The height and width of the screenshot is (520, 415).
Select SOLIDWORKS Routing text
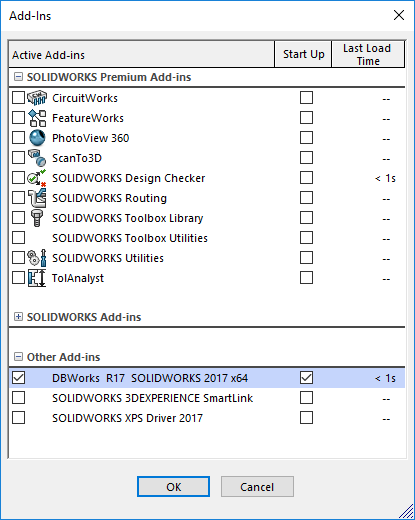point(109,198)
